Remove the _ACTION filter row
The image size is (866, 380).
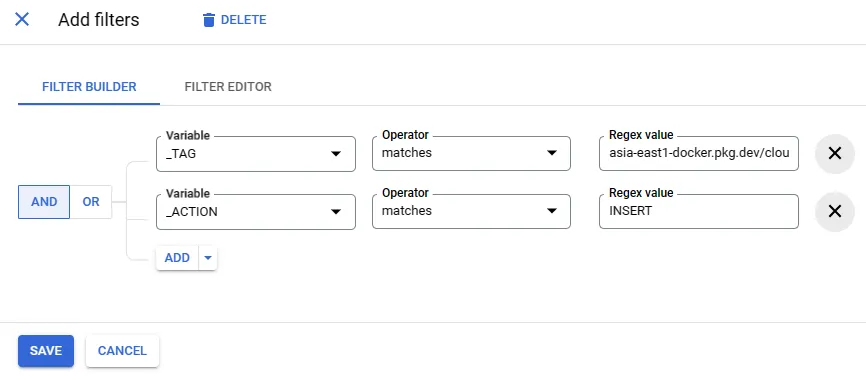(x=835, y=212)
